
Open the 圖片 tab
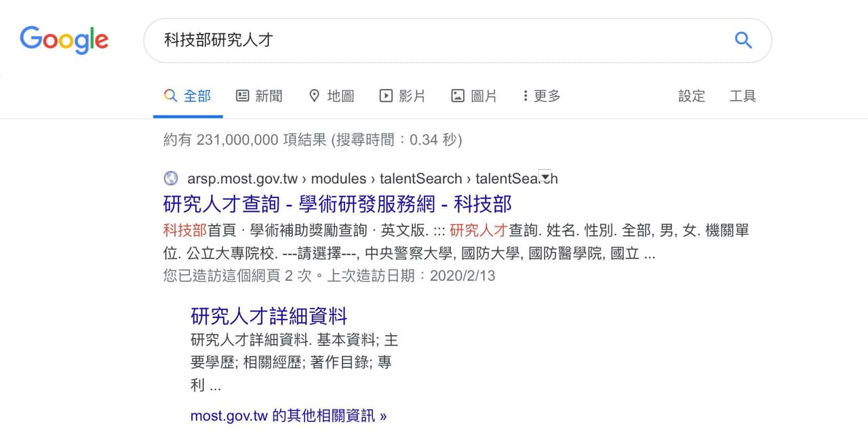tap(474, 96)
